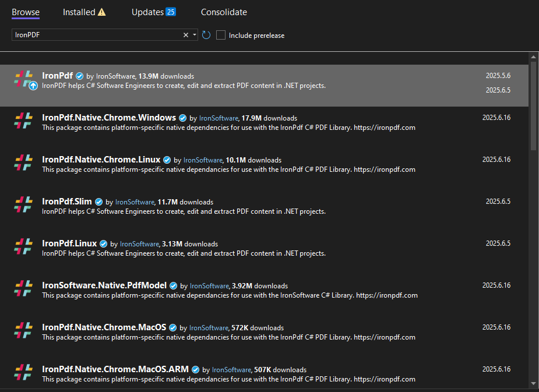539x392 pixels.
Task: Click '507K downloads' text
Action: click(280, 370)
